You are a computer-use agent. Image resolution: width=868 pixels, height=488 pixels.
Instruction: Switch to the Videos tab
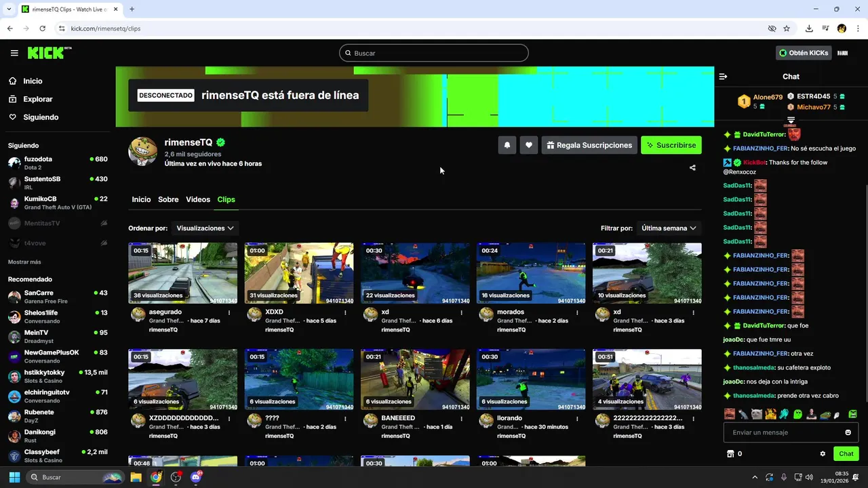coord(198,199)
